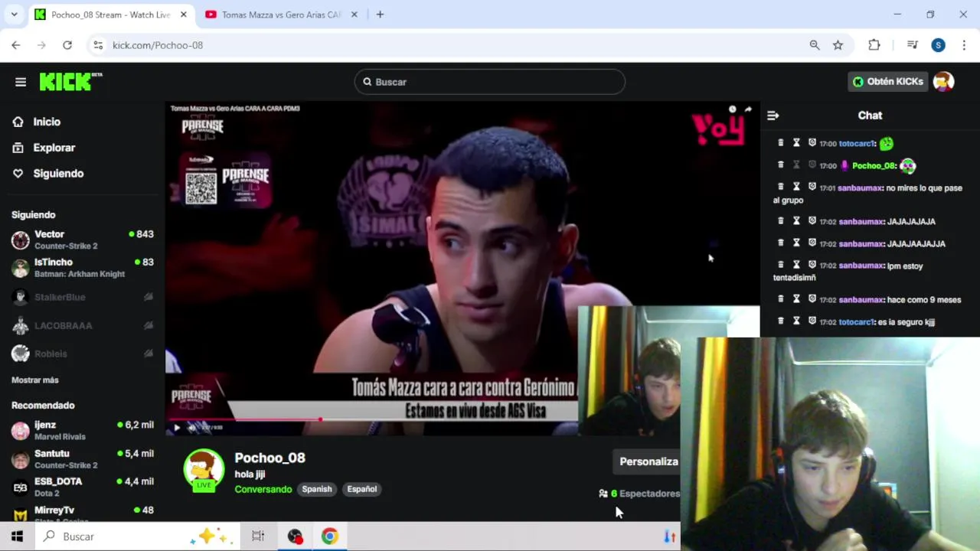Screen dimensions: 980x551
Task: Open Robleis's channel in the sidebar
Action: [x=83, y=354]
